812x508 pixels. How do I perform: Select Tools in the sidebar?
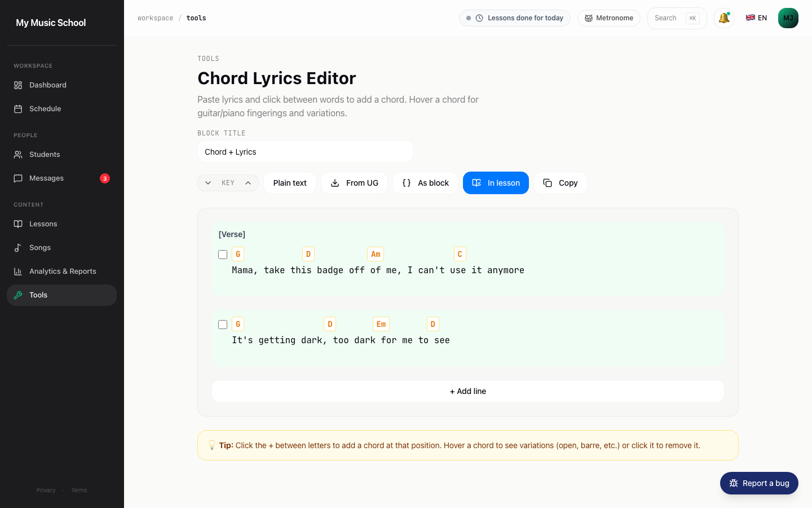61,295
